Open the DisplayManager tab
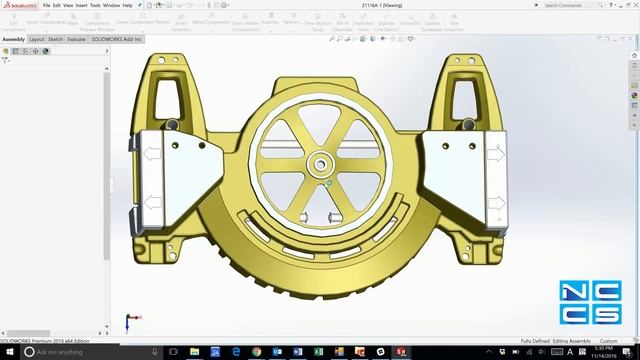The image size is (640, 360). 46,51
